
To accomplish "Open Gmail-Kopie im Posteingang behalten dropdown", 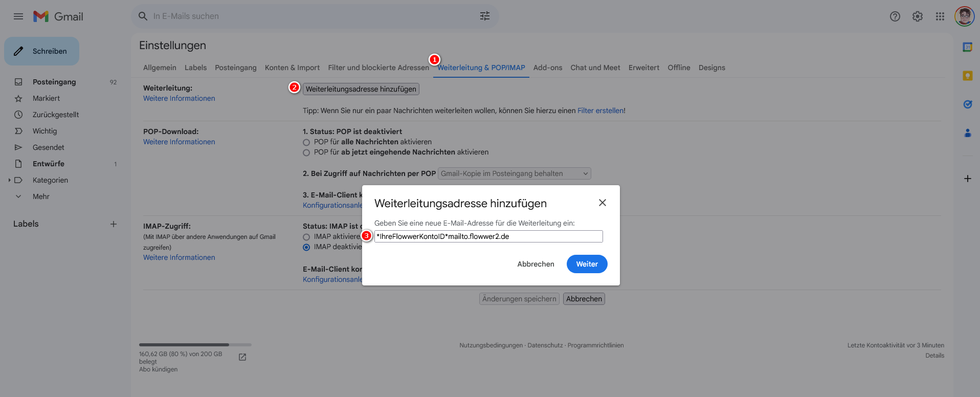I will [x=515, y=173].
